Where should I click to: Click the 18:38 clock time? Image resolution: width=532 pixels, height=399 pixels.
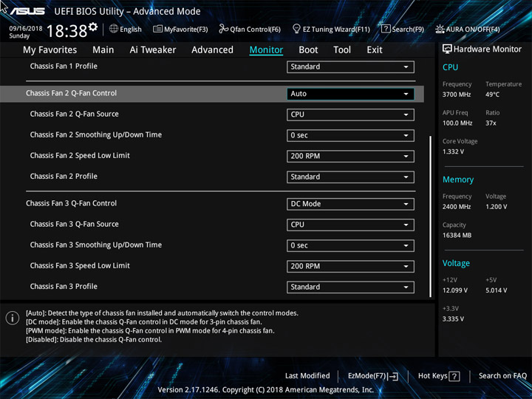click(x=66, y=31)
